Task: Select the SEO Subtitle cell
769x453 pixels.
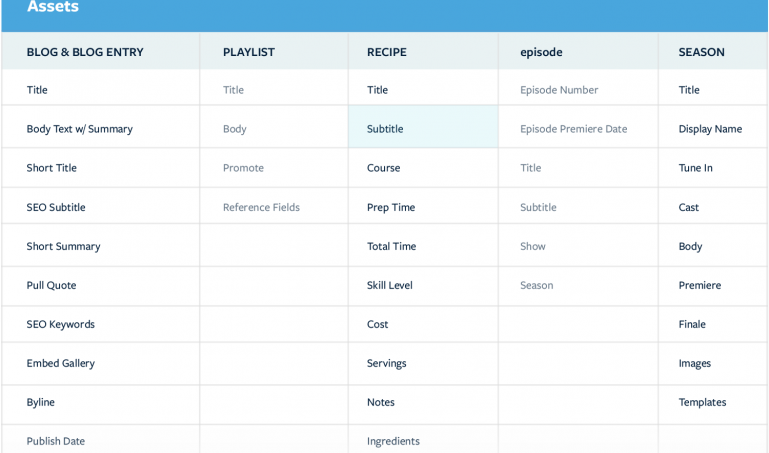Action: click(x=101, y=207)
